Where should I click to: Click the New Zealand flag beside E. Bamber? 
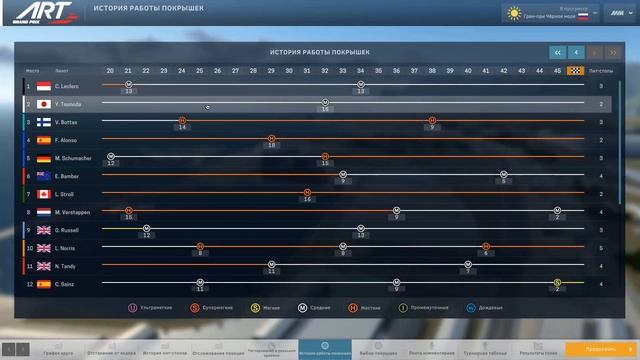tap(44, 176)
